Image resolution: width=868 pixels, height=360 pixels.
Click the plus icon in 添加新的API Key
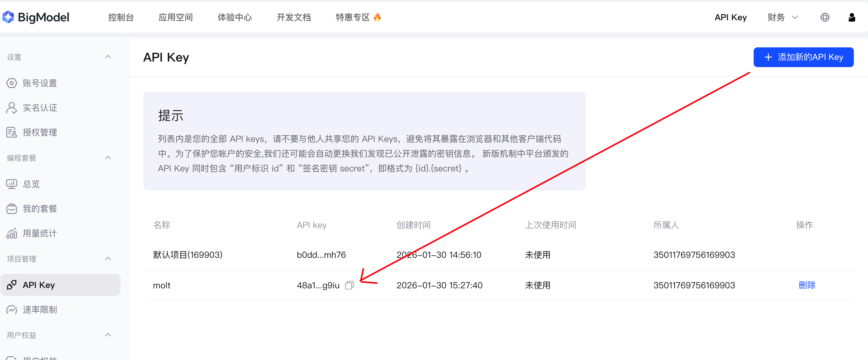(768, 57)
